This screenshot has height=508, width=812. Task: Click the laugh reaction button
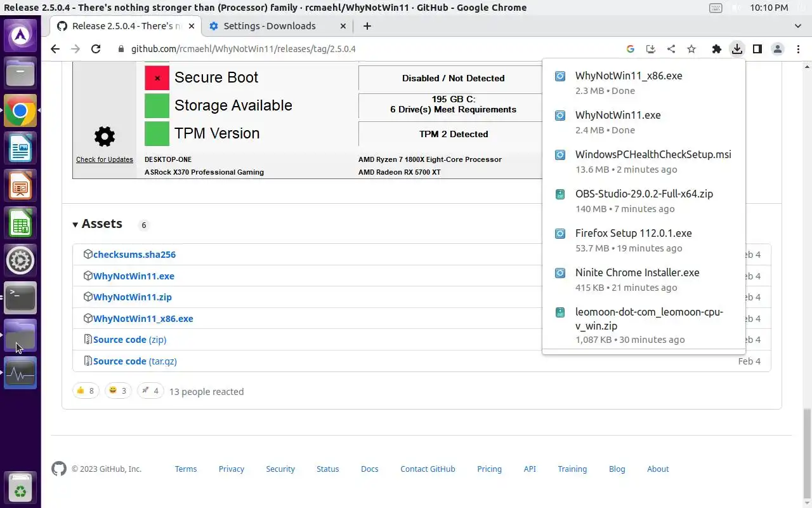117,391
